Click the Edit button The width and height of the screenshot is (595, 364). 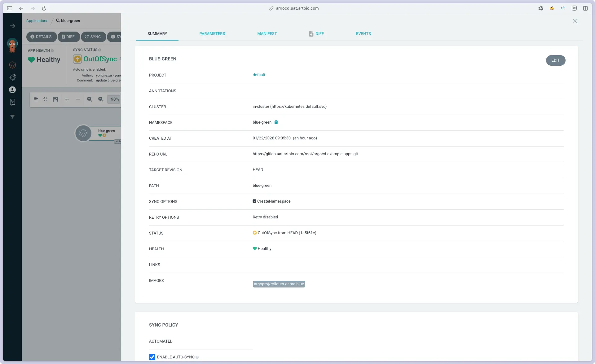[x=555, y=60]
